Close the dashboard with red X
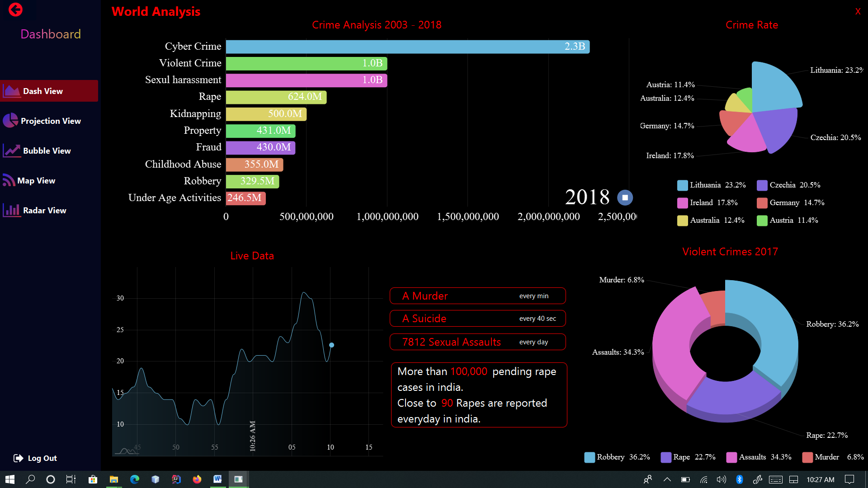This screenshot has height=488, width=868. (x=858, y=11)
